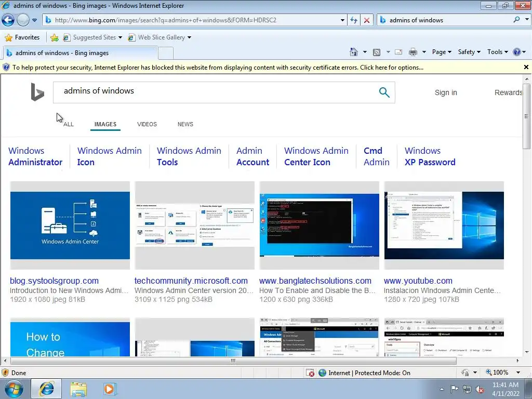Click the horizontal scrollbar thumb
The image size is (532, 399).
233,361
